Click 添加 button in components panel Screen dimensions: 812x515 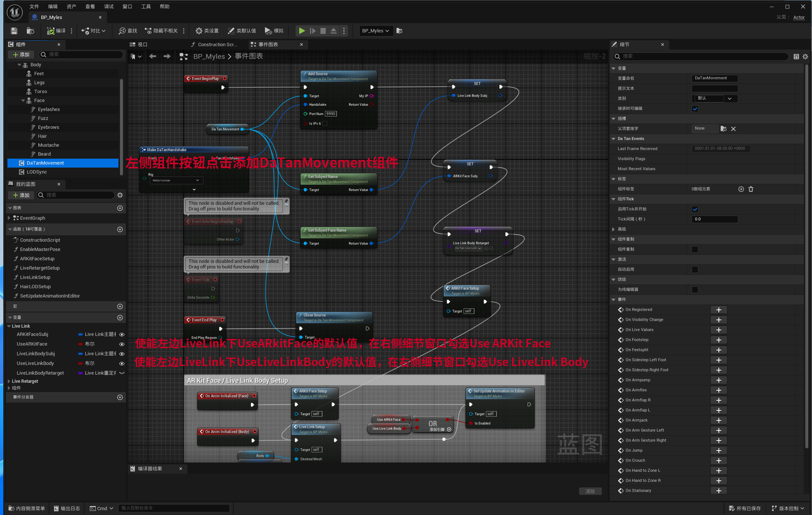(21, 55)
